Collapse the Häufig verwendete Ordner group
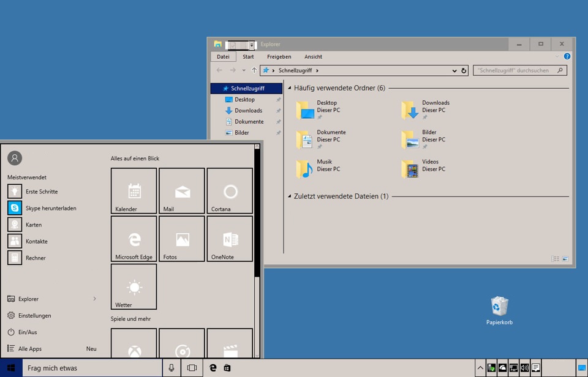This screenshot has height=377, width=588. pyautogui.click(x=290, y=88)
